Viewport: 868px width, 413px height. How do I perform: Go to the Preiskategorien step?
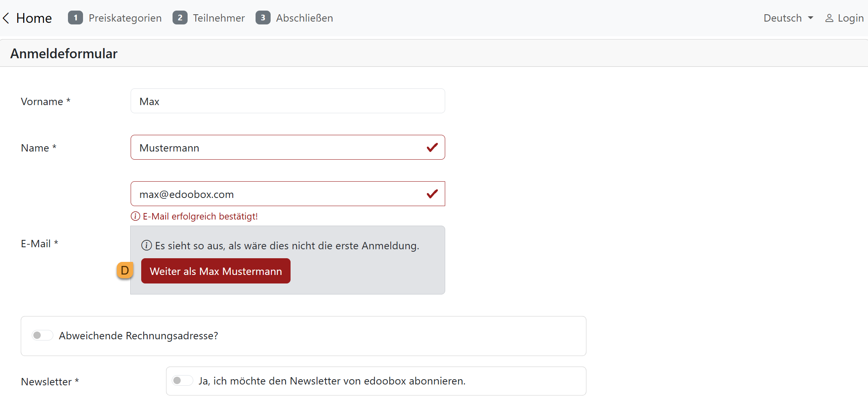pos(125,18)
